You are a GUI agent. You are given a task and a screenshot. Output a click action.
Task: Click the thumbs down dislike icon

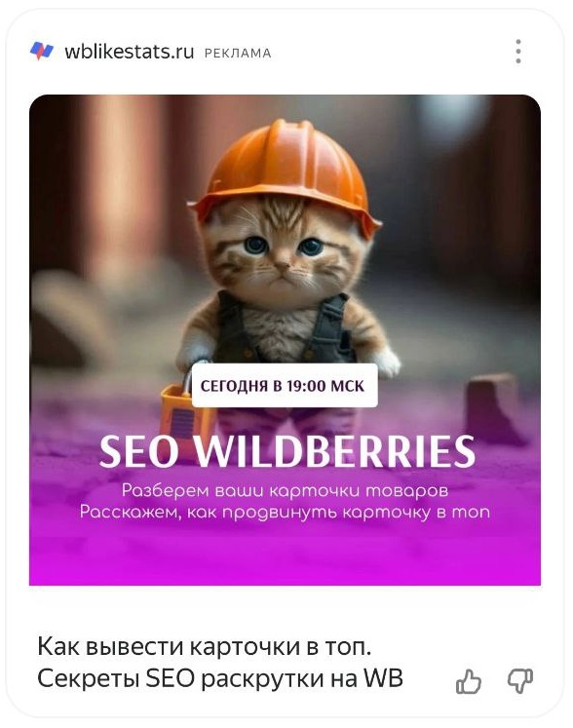(520, 681)
